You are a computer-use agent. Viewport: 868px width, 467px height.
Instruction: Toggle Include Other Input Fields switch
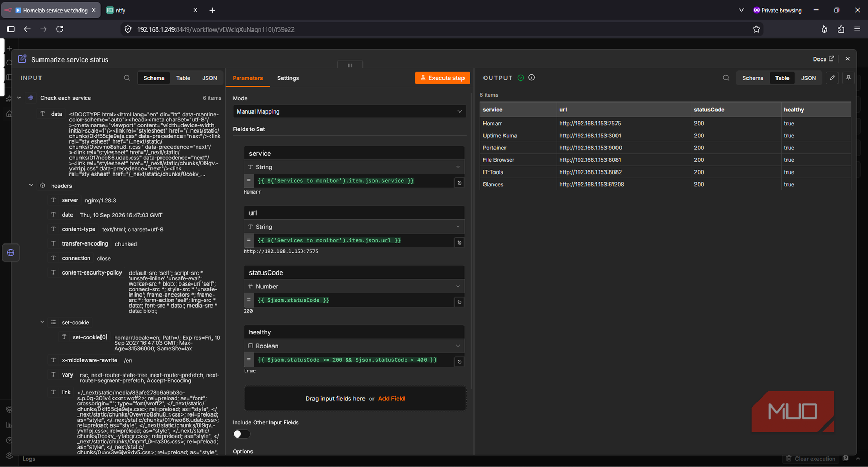[x=241, y=434]
